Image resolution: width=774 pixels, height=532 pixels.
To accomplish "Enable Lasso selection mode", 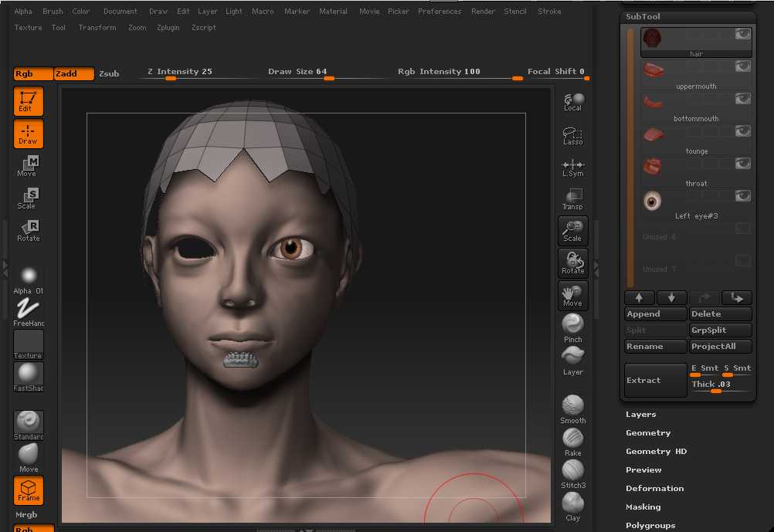I will (572, 137).
